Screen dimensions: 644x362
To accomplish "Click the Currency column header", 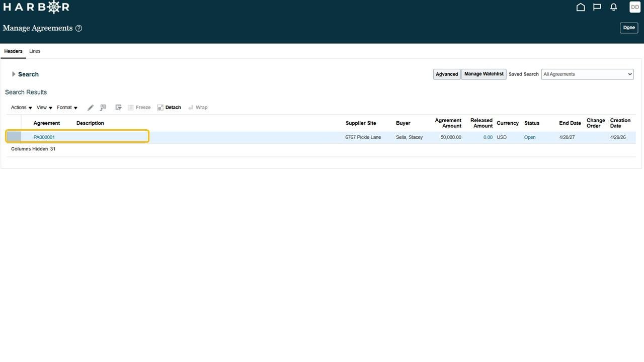I will [x=508, y=123].
